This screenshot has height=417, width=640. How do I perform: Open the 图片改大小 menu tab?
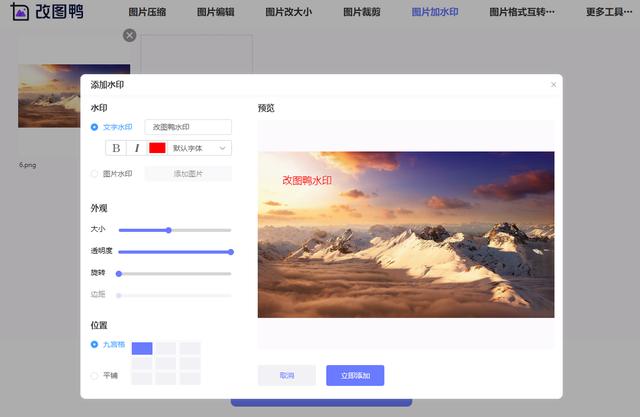289,12
